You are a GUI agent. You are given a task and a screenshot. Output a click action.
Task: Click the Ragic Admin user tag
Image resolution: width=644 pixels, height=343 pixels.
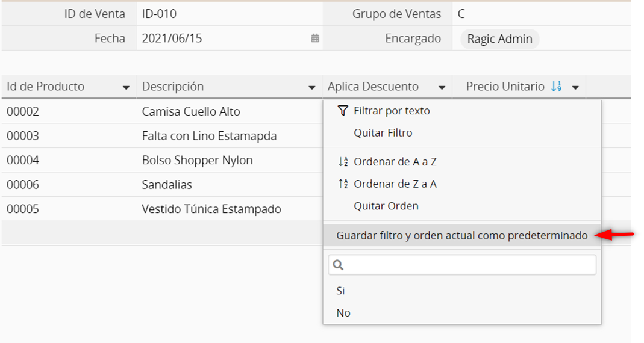[499, 39]
